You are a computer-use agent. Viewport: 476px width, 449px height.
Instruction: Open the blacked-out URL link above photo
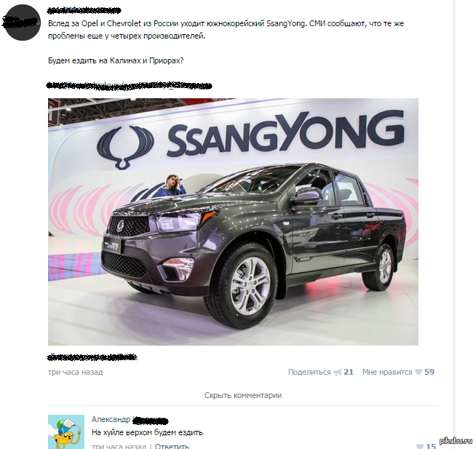pos(130,86)
